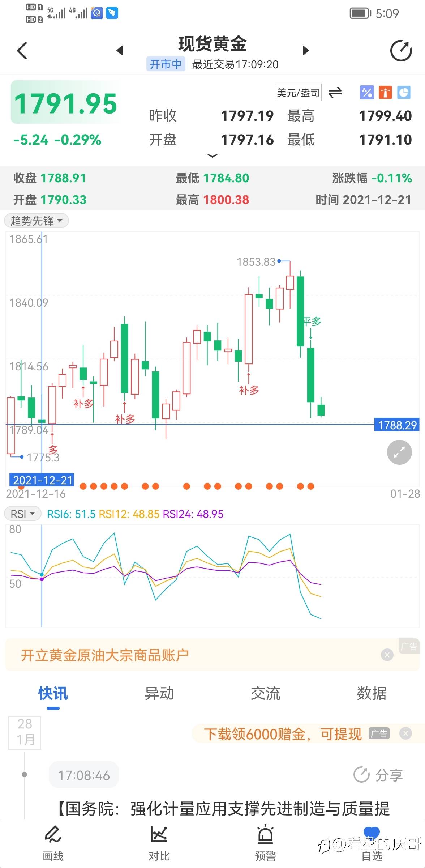Open the orange lighthouse icon
This screenshot has width=425, height=868.
pyautogui.click(x=385, y=93)
